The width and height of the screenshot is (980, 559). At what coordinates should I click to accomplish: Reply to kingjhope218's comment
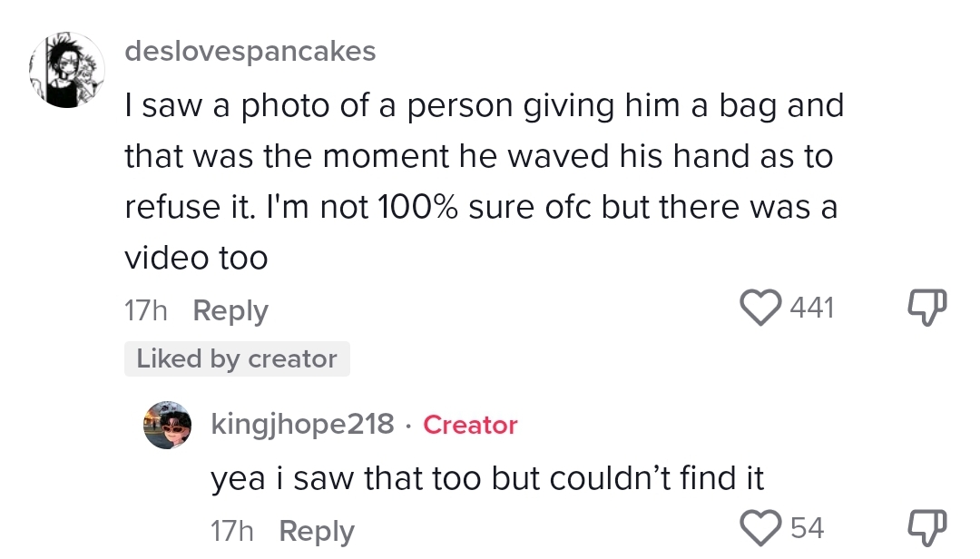(x=316, y=531)
